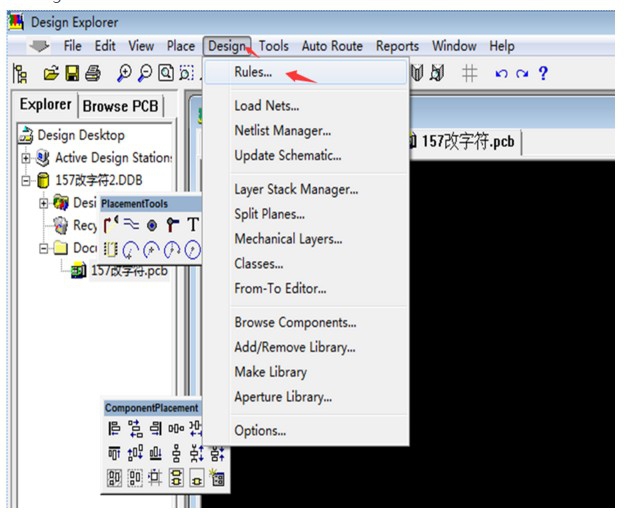Click the Undo arrow icon

pyautogui.click(x=502, y=73)
